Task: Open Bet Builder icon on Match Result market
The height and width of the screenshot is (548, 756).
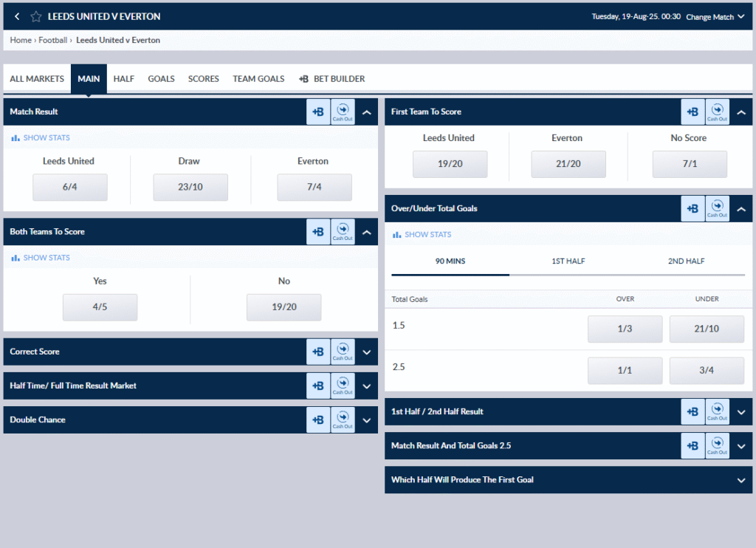Action: tap(318, 112)
